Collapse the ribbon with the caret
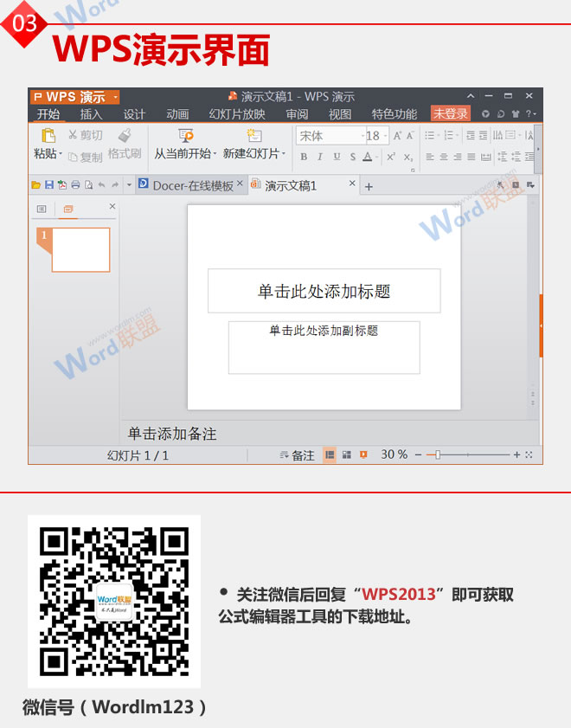 (x=471, y=95)
